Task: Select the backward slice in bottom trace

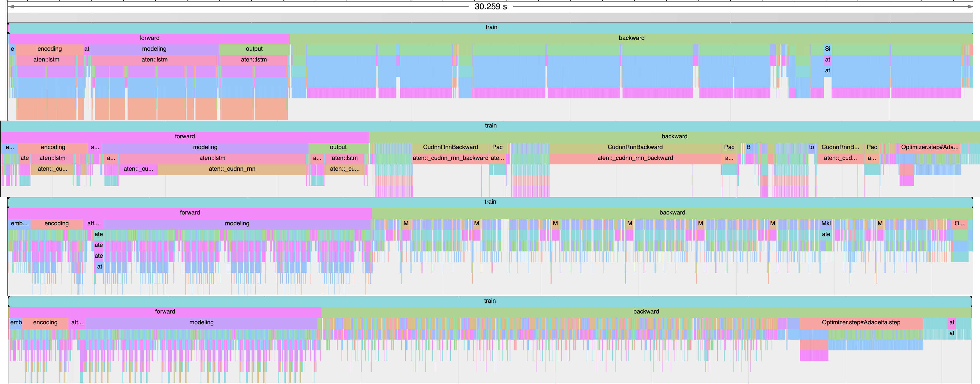Action: click(x=646, y=312)
